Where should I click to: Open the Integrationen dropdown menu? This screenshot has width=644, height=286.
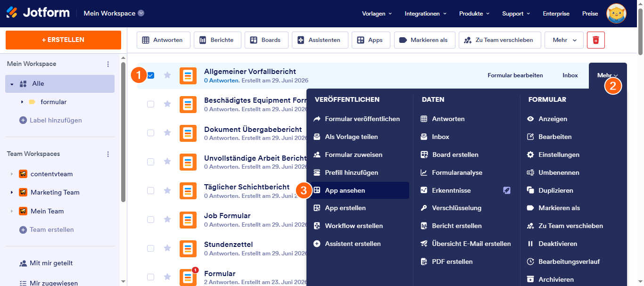pyautogui.click(x=426, y=14)
